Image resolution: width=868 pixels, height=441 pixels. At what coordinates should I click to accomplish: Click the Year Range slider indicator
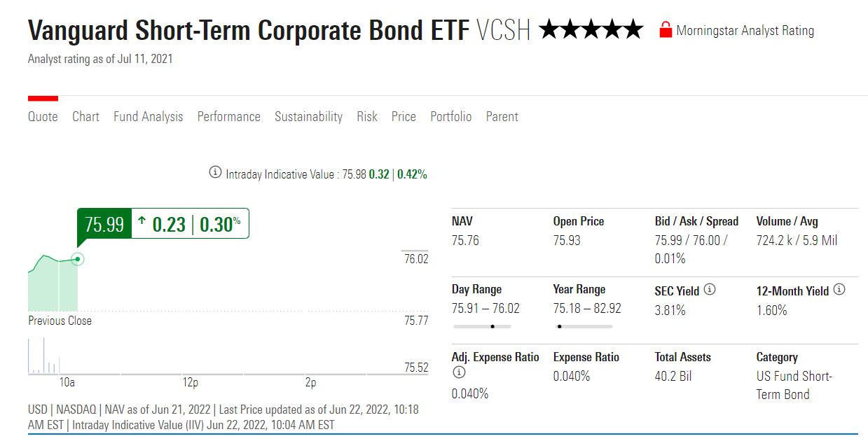(559, 326)
